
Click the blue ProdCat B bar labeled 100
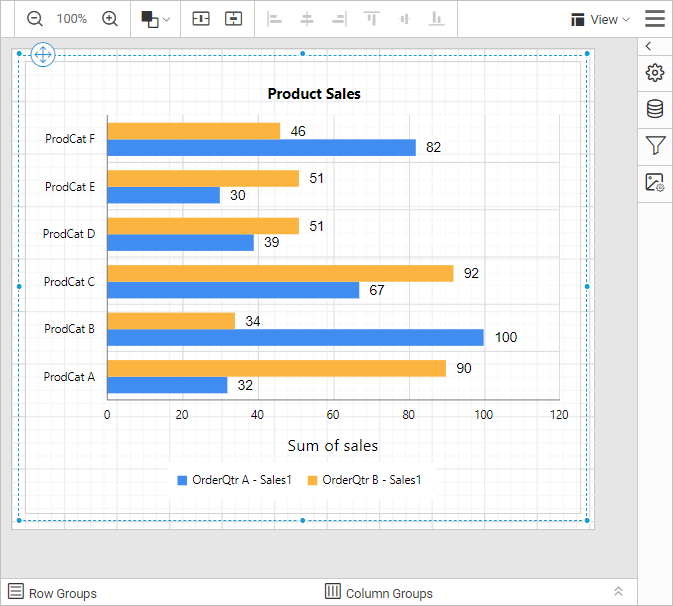(296, 337)
